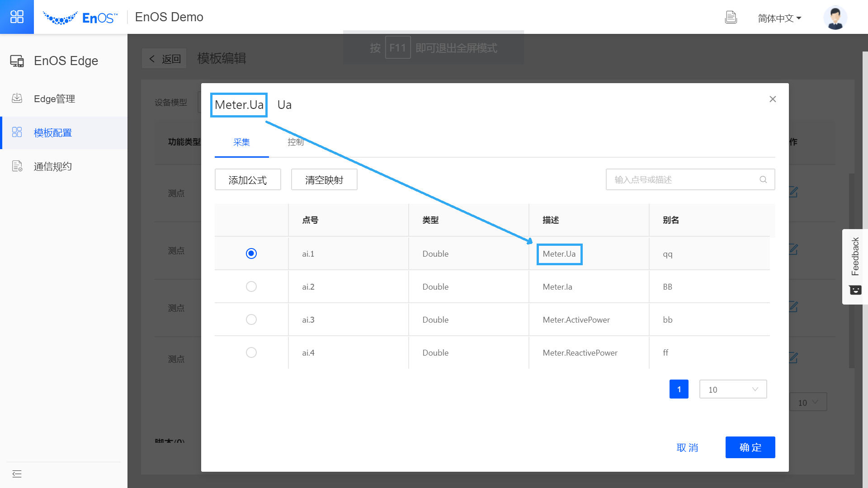Click the BB alias cell
Screen dimensions: 868x488
[x=710, y=286]
